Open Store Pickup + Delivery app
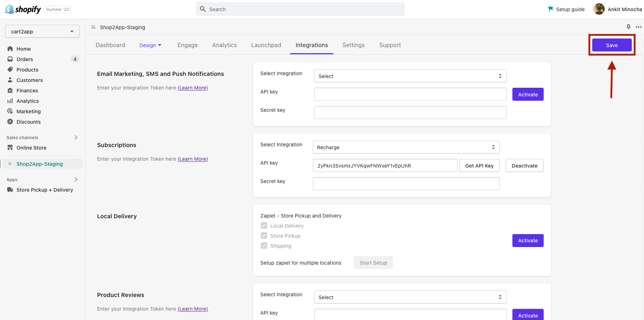Image resolution: width=644 pixels, height=320 pixels. 45,189
